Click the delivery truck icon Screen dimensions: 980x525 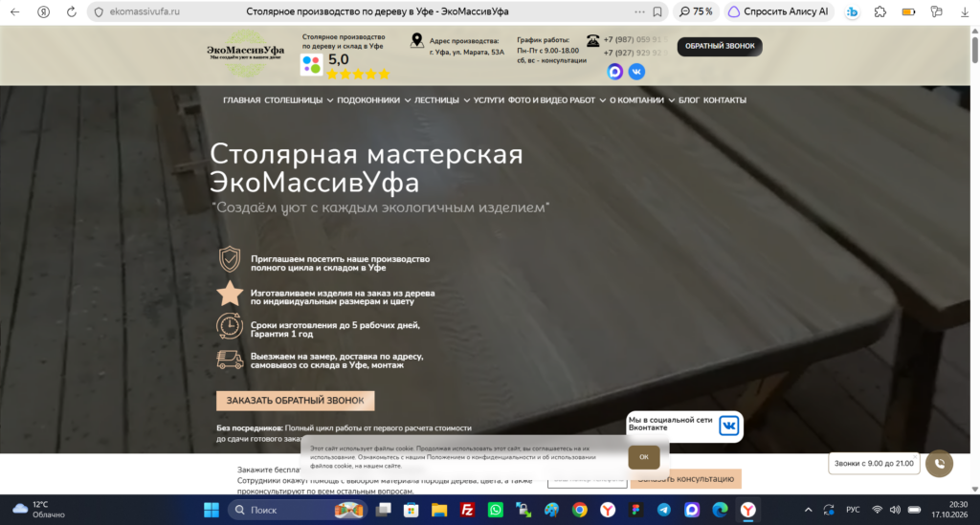[x=230, y=360]
